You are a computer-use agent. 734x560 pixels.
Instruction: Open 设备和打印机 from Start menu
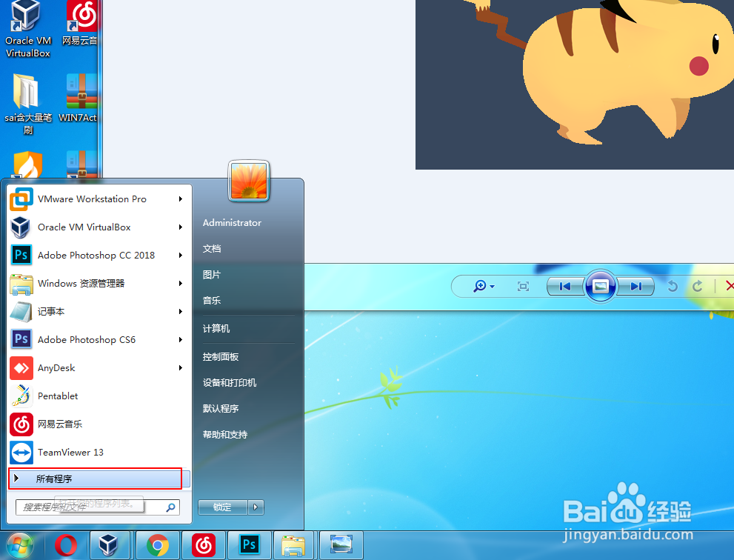[230, 382]
